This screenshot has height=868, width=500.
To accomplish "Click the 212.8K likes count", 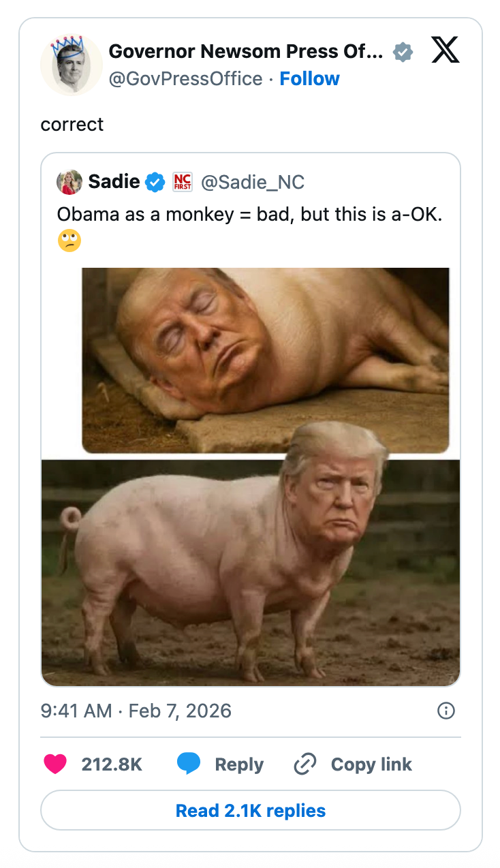I will pos(112,764).
